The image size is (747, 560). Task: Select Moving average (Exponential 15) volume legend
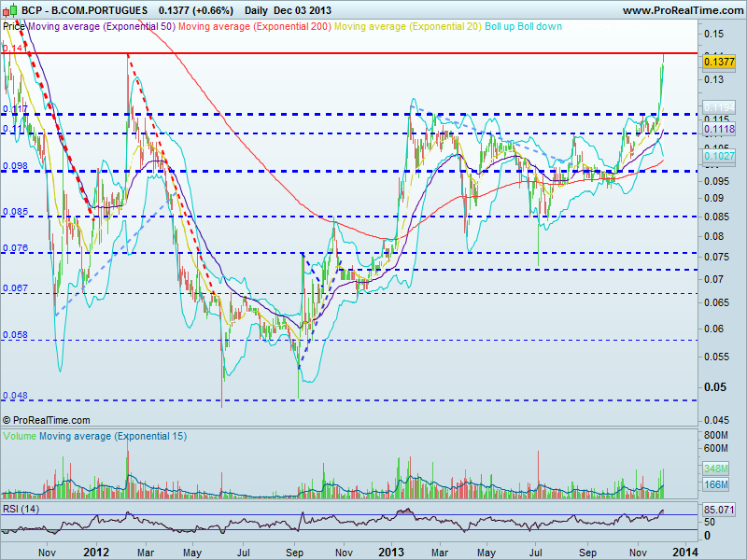pyautogui.click(x=113, y=436)
